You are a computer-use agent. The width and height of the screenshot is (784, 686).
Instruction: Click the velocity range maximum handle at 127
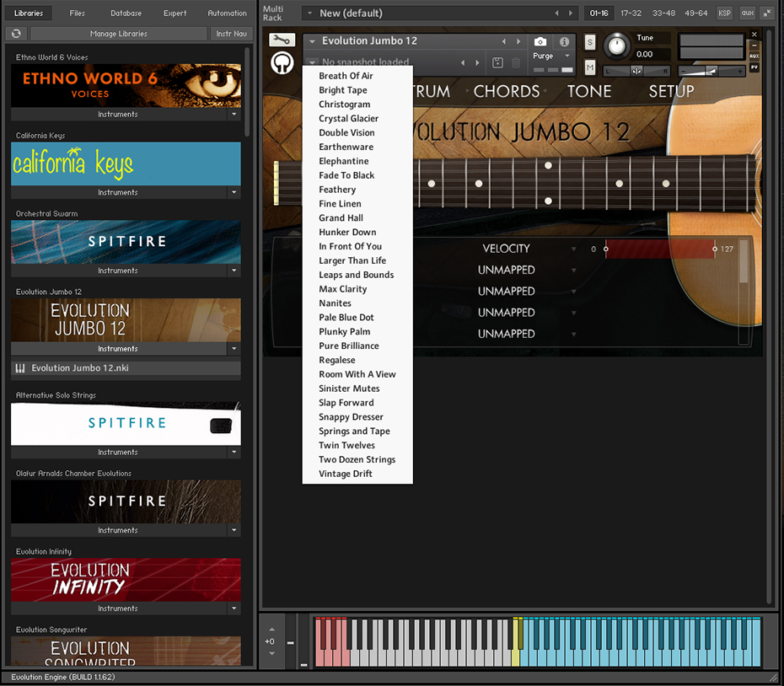pyautogui.click(x=715, y=249)
